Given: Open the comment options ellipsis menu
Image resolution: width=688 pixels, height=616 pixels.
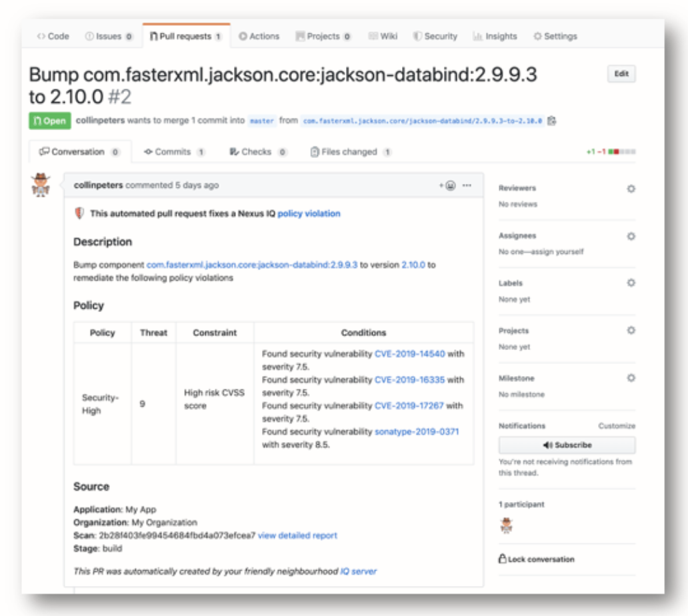Looking at the screenshot, I should (x=467, y=185).
